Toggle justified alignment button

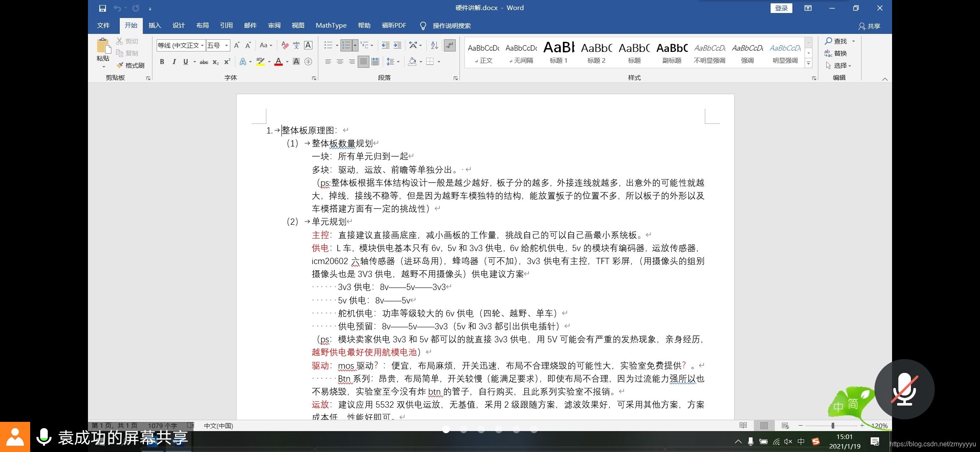pyautogui.click(x=364, y=62)
